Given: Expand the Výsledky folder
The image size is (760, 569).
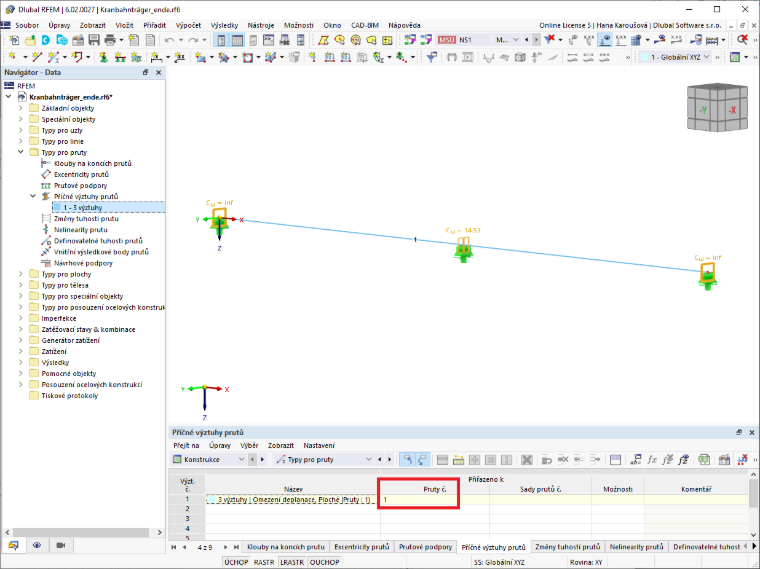Looking at the screenshot, I should pyautogui.click(x=20, y=363).
